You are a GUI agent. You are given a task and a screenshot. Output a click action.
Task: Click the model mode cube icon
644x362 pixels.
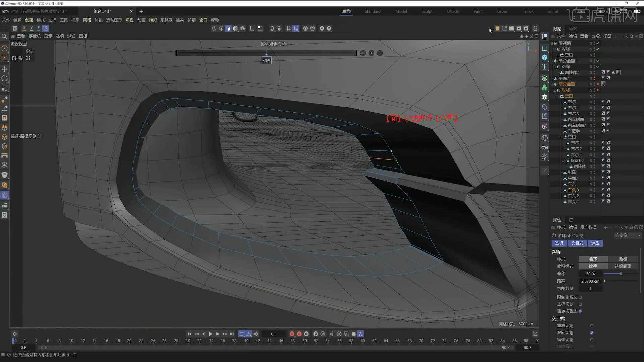pyautogui.click(x=235, y=28)
